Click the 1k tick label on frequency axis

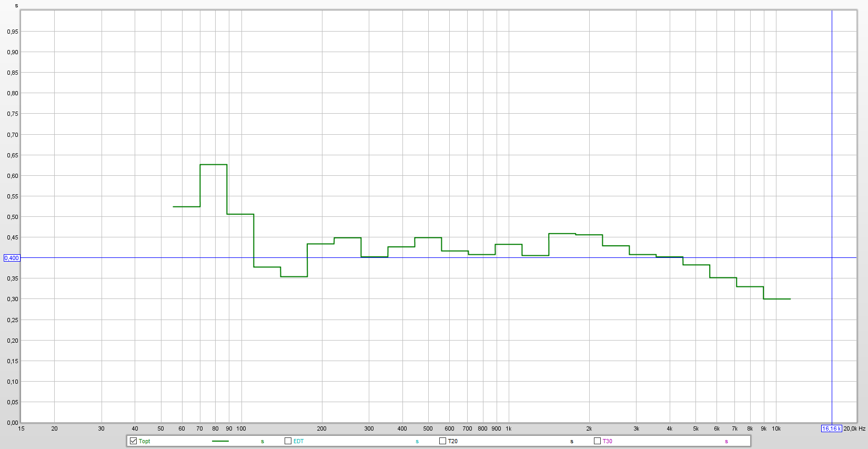tap(509, 428)
